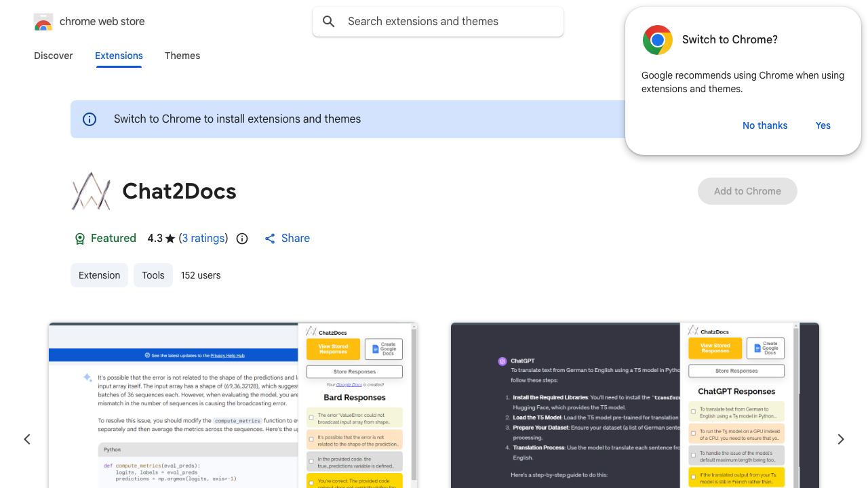Focus the Search extensions and themes field

(438, 22)
